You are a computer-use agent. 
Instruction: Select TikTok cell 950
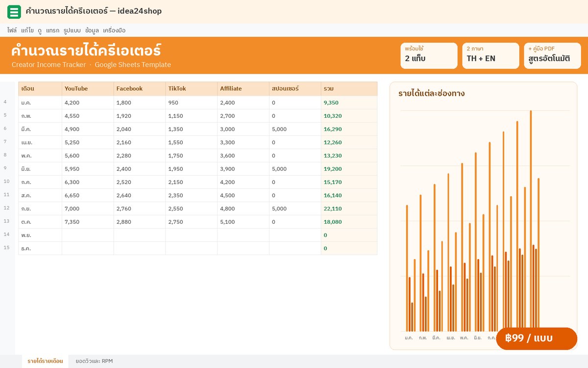[x=192, y=103]
